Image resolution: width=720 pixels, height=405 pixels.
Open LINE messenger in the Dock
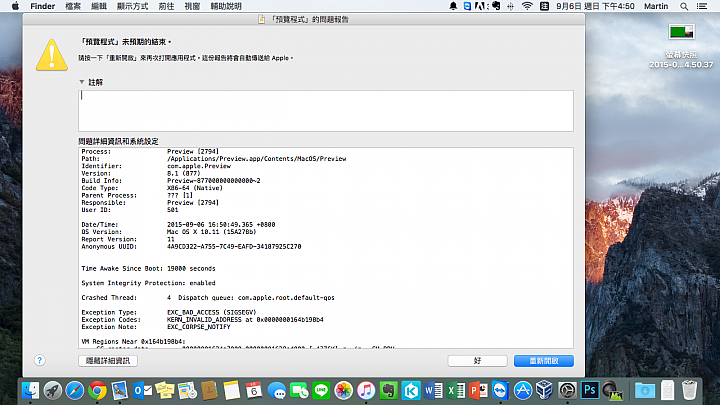[x=321, y=391]
